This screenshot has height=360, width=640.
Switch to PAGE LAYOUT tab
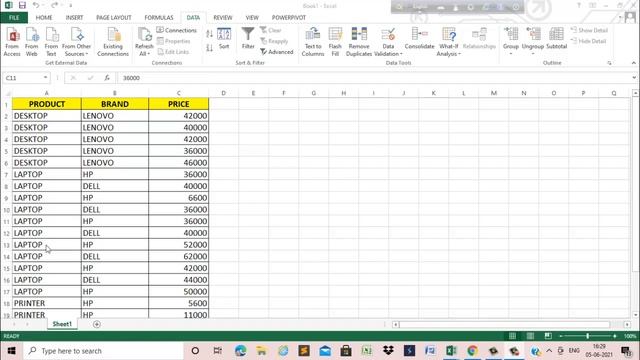[114, 18]
